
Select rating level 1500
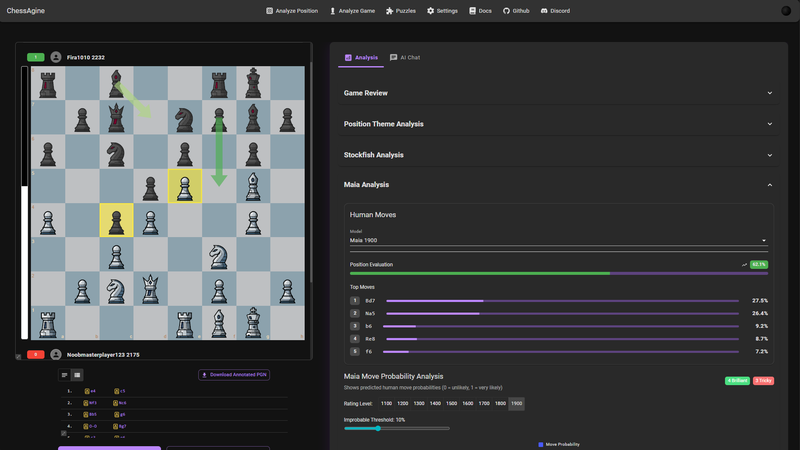451,403
